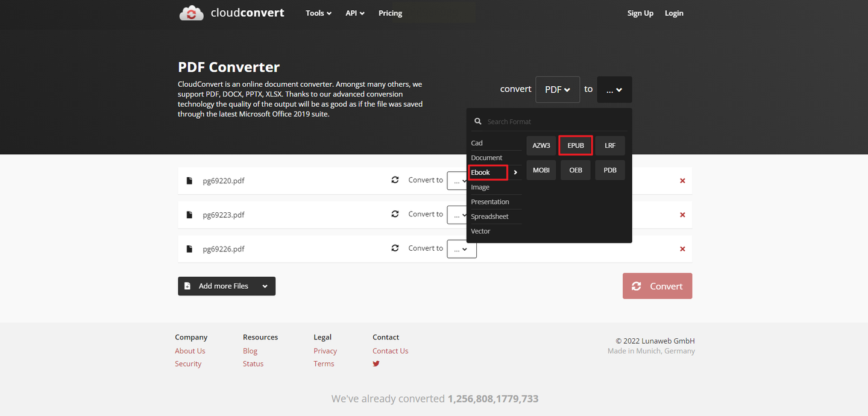868x416 pixels.
Task: Click the CloudConvert logo icon
Action: (x=191, y=13)
